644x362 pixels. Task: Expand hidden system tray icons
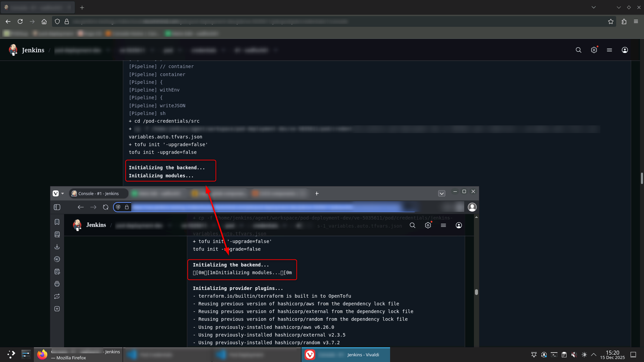pyautogui.click(x=594, y=355)
